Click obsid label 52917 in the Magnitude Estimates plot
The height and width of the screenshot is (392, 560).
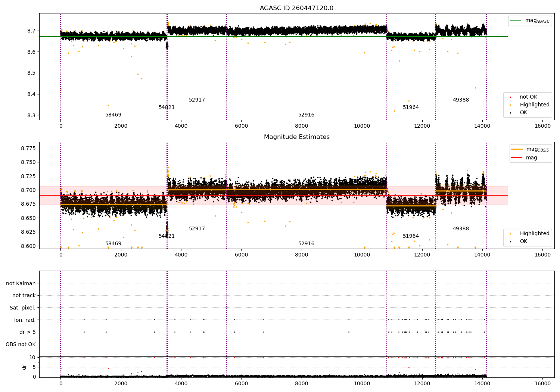(x=197, y=229)
